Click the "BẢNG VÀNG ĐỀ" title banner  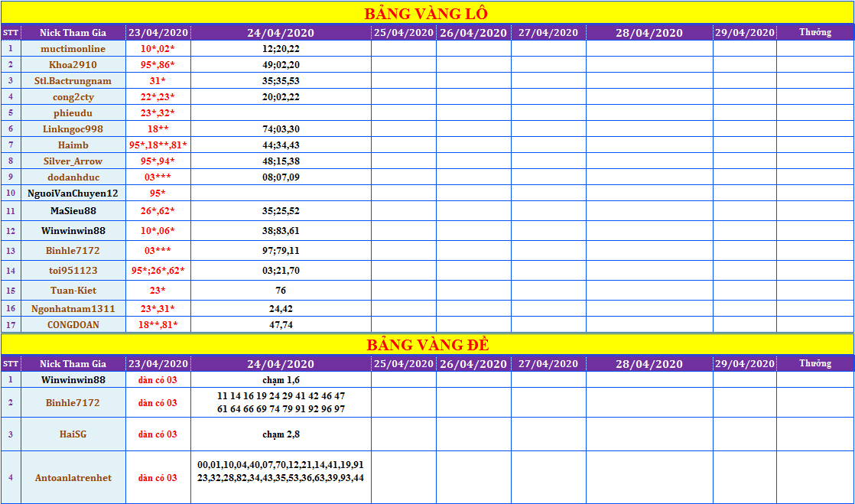(427, 345)
